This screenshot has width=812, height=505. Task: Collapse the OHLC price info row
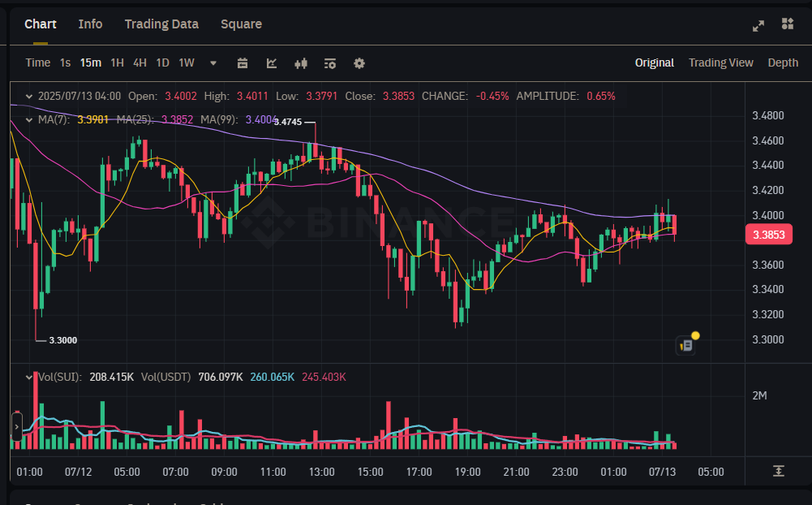pyautogui.click(x=30, y=96)
